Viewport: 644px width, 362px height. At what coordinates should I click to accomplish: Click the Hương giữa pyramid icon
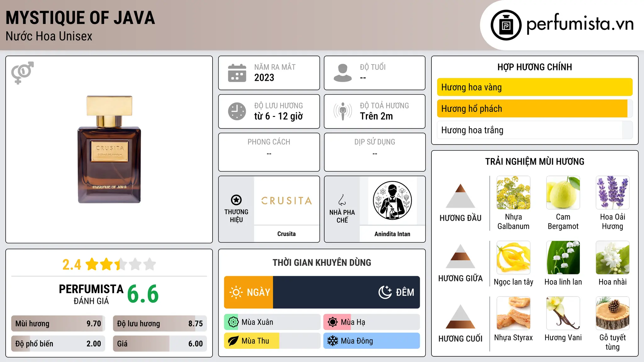click(460, 256)
